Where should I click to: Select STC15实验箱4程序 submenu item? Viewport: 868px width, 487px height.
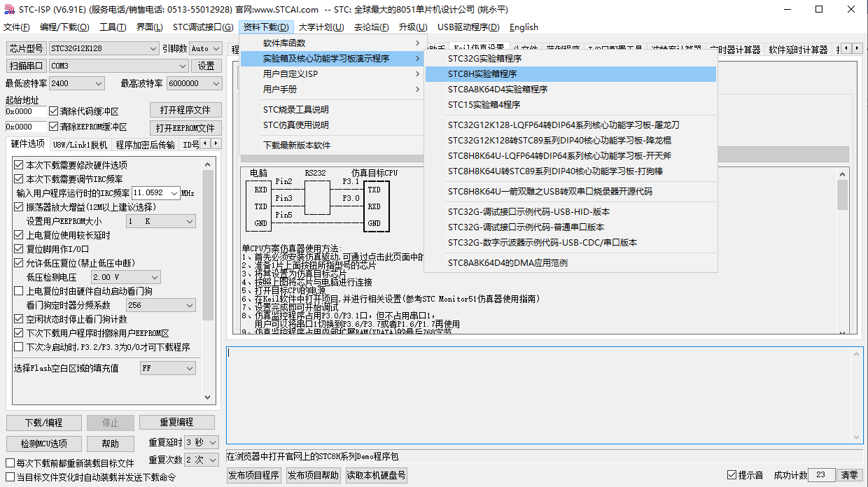570,105
